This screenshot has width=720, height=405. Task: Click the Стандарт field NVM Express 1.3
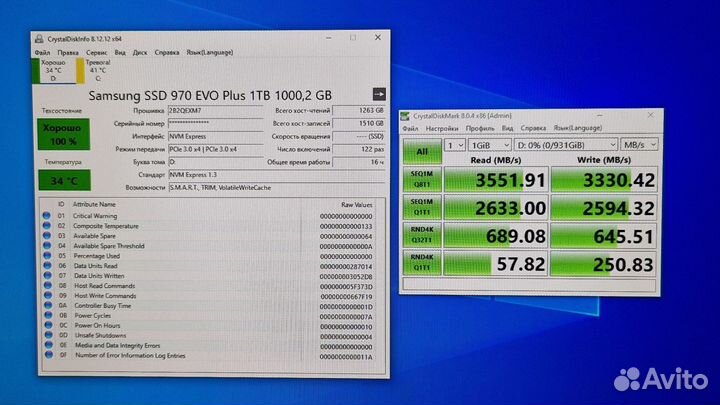[276, 175]
